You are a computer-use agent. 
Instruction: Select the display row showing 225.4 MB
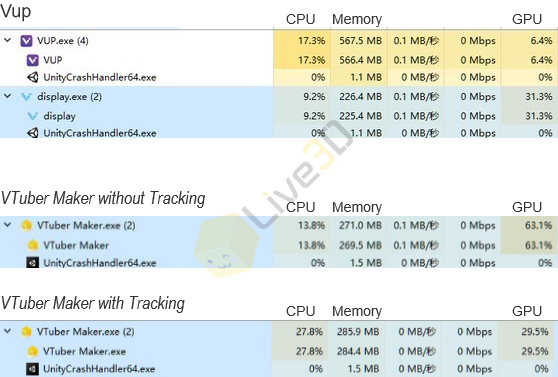[279, 116]
